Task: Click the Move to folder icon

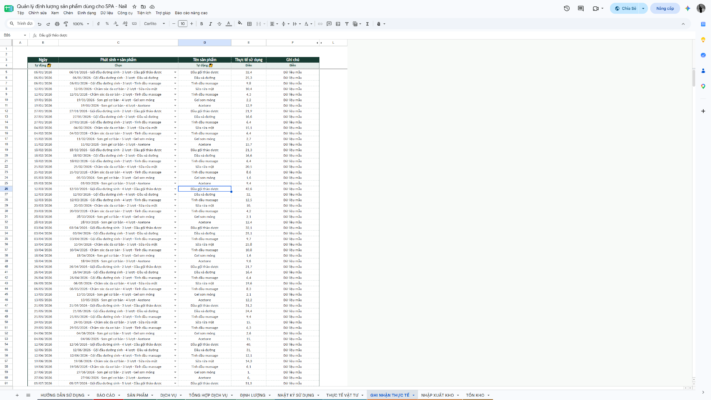Action: coord(143,7)
